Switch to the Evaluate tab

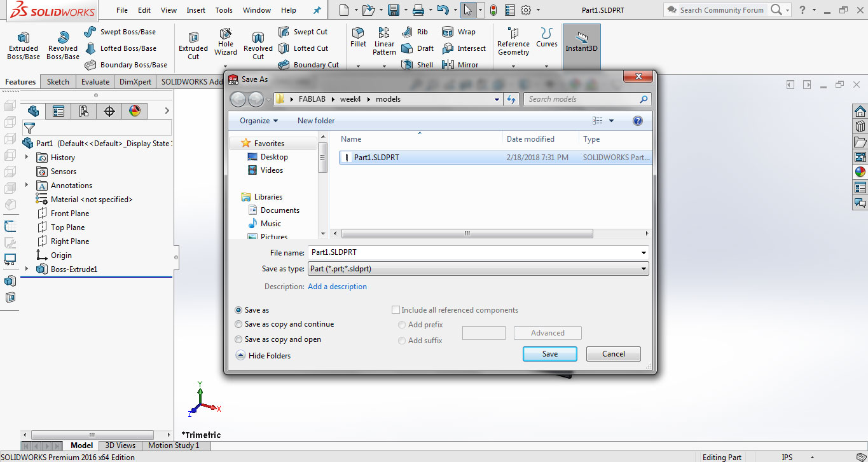click(95, 81)
